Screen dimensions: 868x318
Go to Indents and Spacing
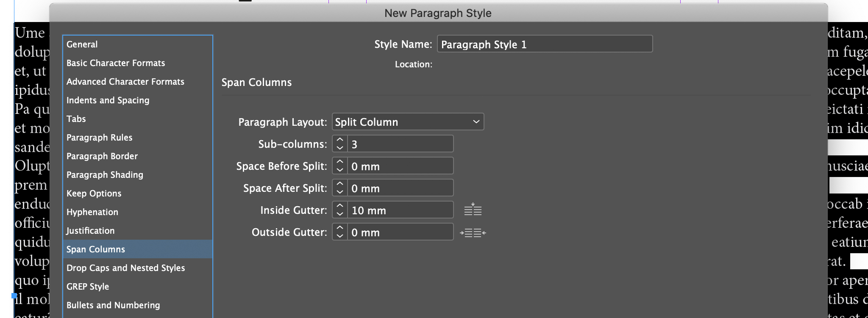[x=108, y=100]
